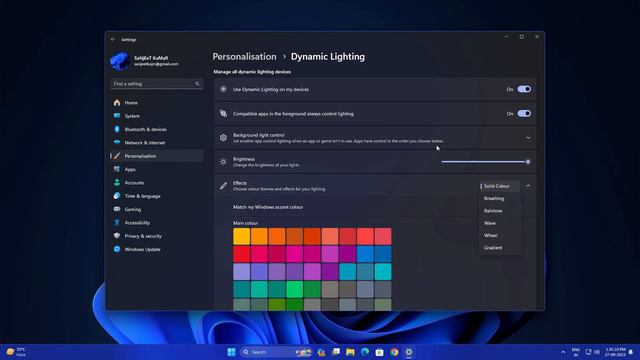Go back to Personalisation via the breadcrumb
Screen dimensions: 640x360
244,57
